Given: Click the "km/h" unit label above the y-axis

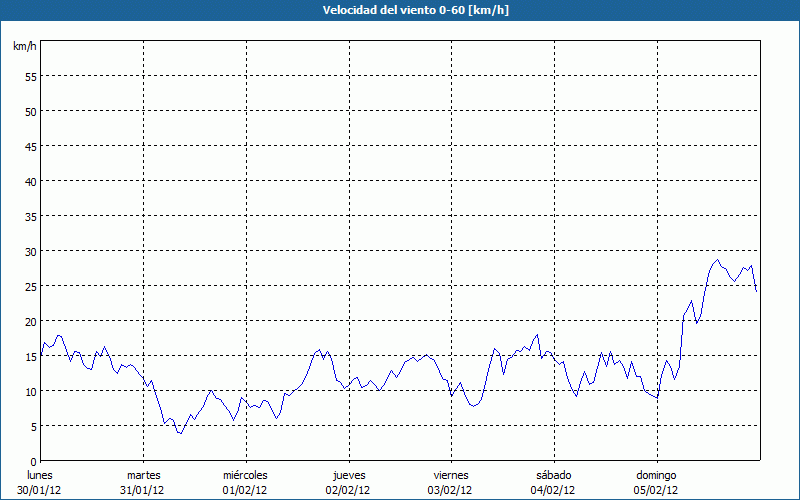Looking at the screenshot, I should (x=25, y=47).
